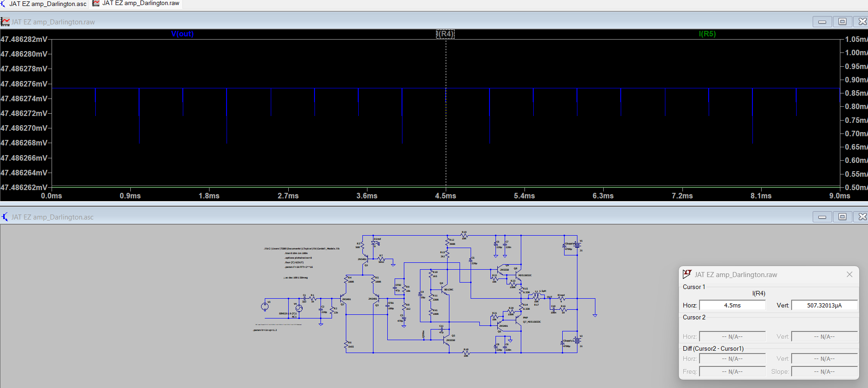Select the V3 source symbol
The image size is (868, 388).
tap(265, 306)
